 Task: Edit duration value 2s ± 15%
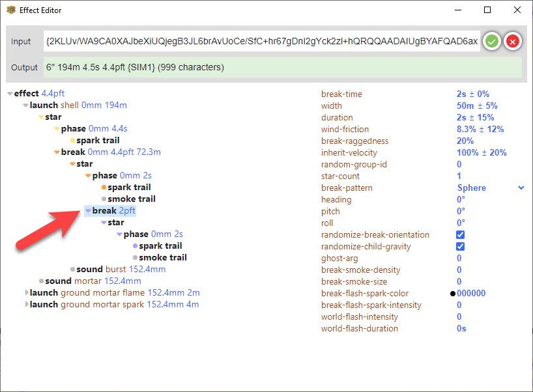[475, 117]
